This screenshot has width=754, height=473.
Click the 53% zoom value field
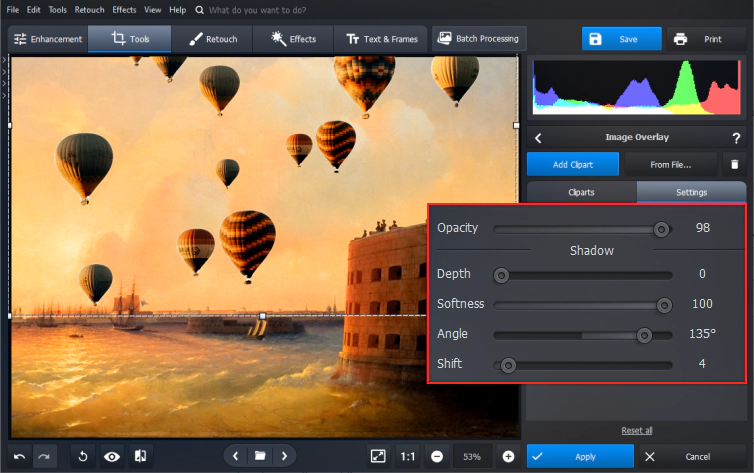click(x=472, y=456)
